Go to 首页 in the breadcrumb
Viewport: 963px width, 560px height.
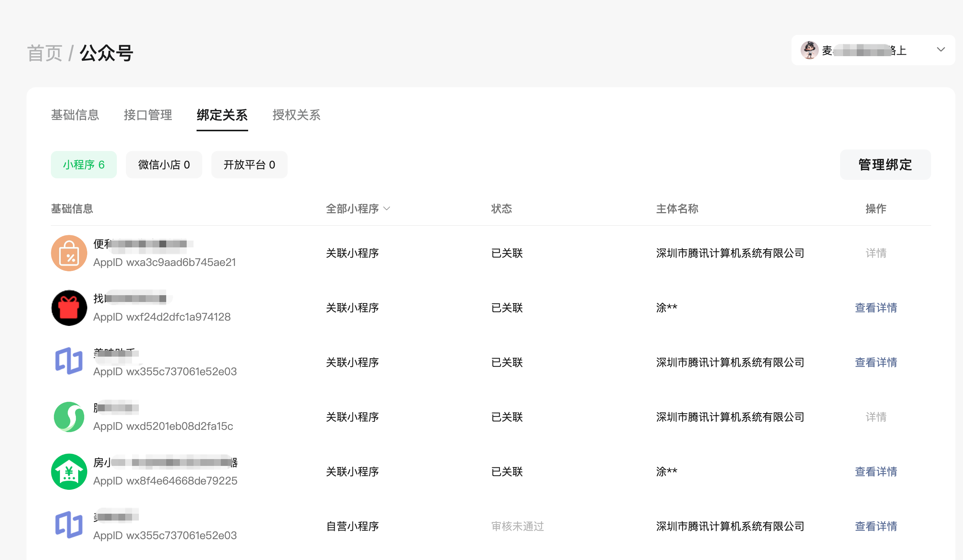(45, 53)
